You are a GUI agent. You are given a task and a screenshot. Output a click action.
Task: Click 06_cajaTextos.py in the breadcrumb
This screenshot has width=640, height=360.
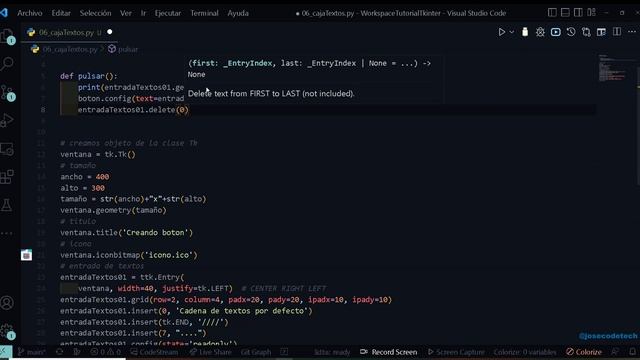coord(70,49)
